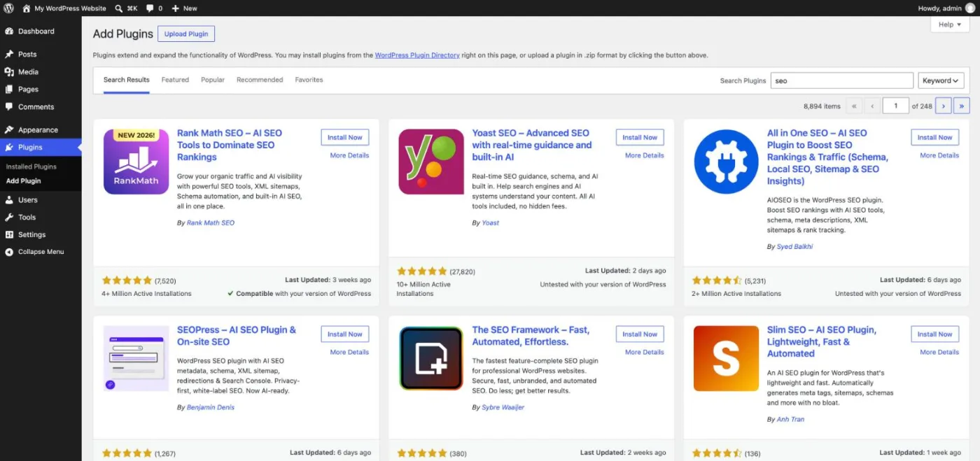This screenshot has height=461, width=980.
Task: Open the WordPress Plugin Directory link
Action: [417, 55]
